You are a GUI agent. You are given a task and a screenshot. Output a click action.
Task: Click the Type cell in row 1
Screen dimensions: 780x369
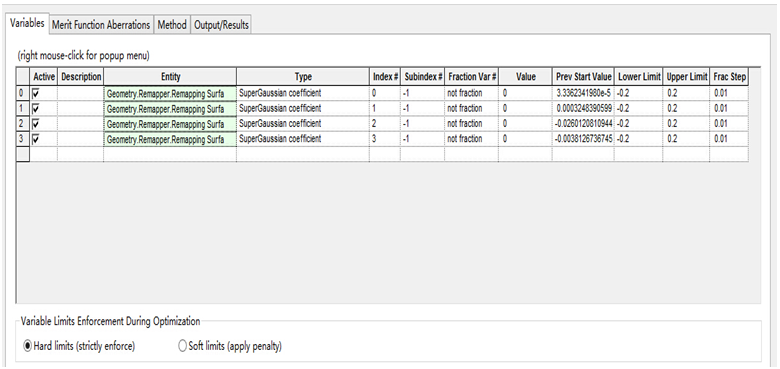(x=303, y=108)
